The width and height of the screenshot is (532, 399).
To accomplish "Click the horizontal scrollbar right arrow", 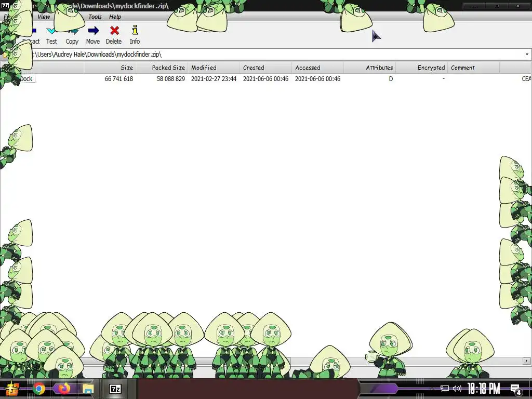I will pos(527,361).
